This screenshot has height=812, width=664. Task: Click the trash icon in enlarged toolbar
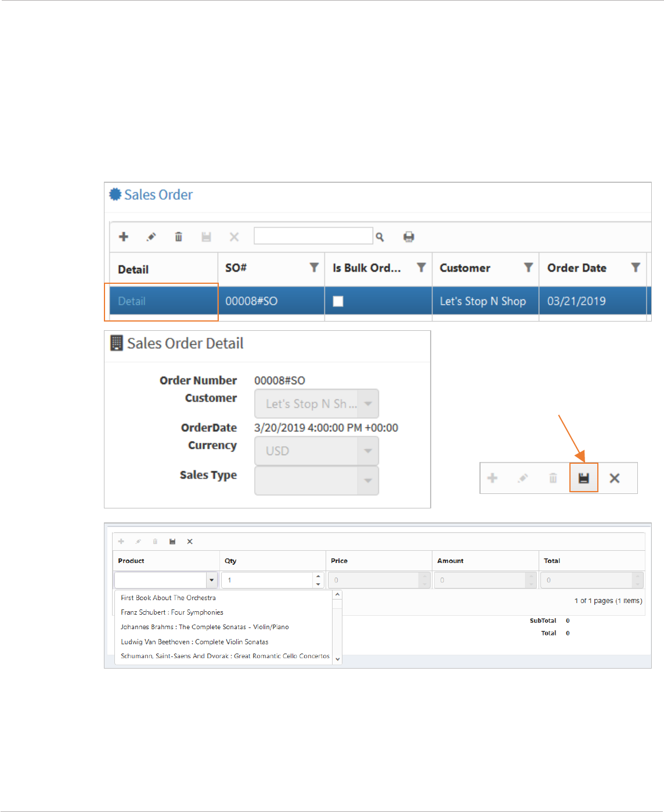pos(553,478)
